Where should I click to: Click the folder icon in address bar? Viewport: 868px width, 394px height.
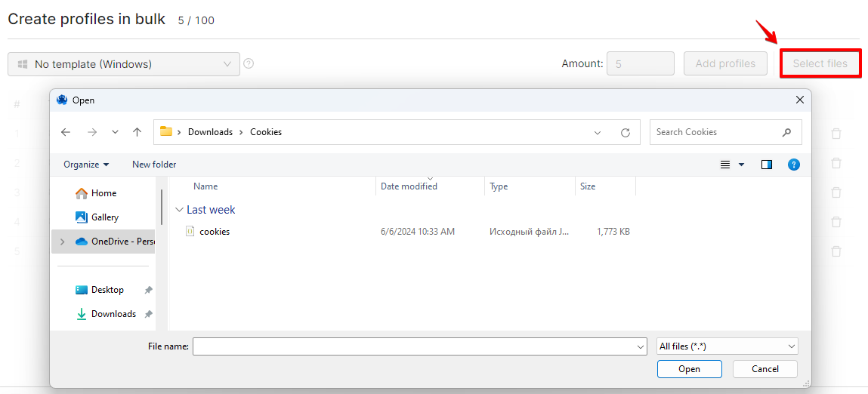coord(166,131)
